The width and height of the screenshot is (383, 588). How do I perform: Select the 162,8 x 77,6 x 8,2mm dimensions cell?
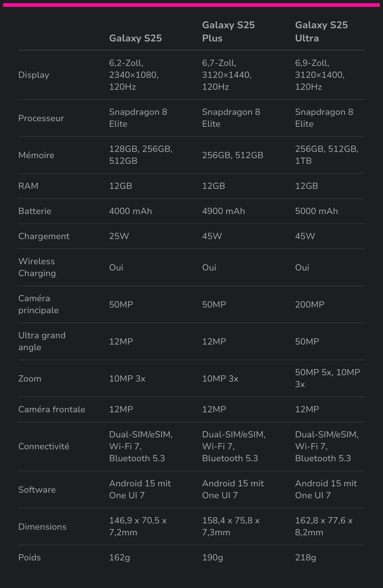[x=324, y=527]
